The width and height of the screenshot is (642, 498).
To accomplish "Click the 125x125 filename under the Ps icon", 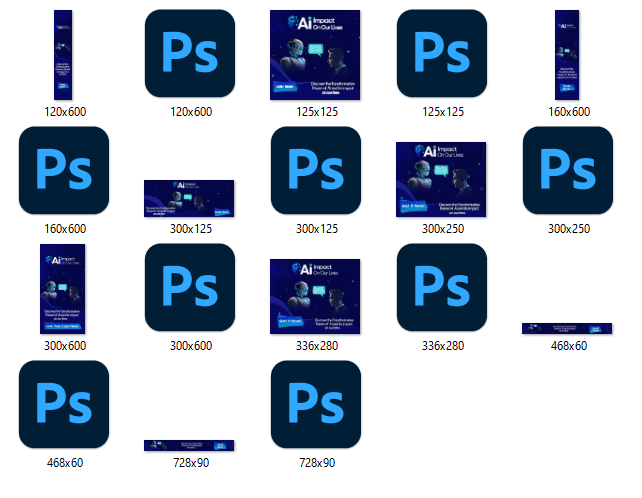I will click(x=443, y=112).
